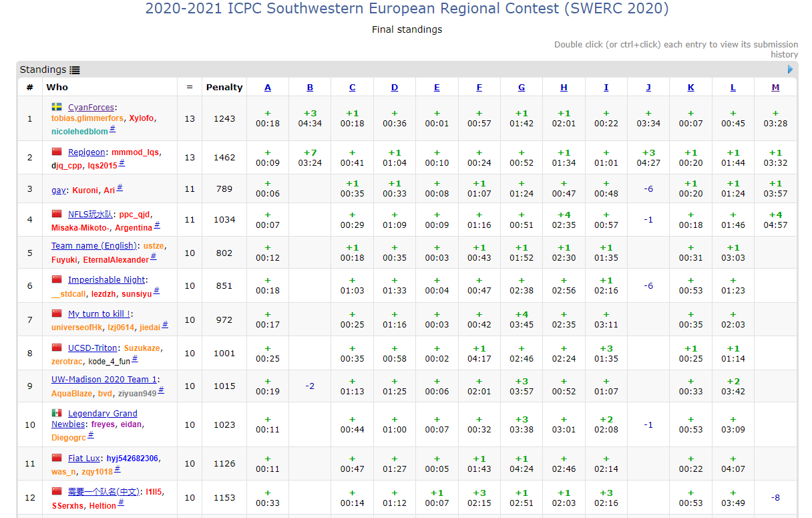Click the # symbol after EternalAlexander

coord(154,258)
